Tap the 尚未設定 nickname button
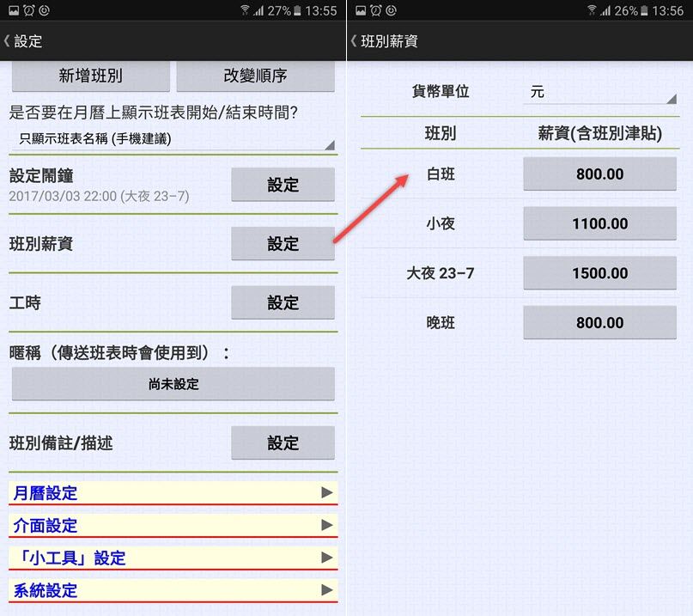The width and height of the screenshot is (693, 616). 173,384
